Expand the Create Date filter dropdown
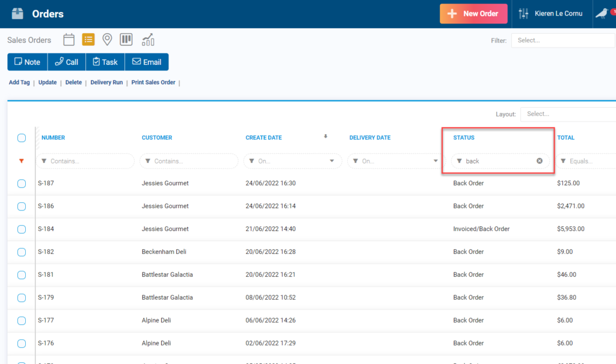Viewport: 616px width, 364px height. tap(331, 161)
